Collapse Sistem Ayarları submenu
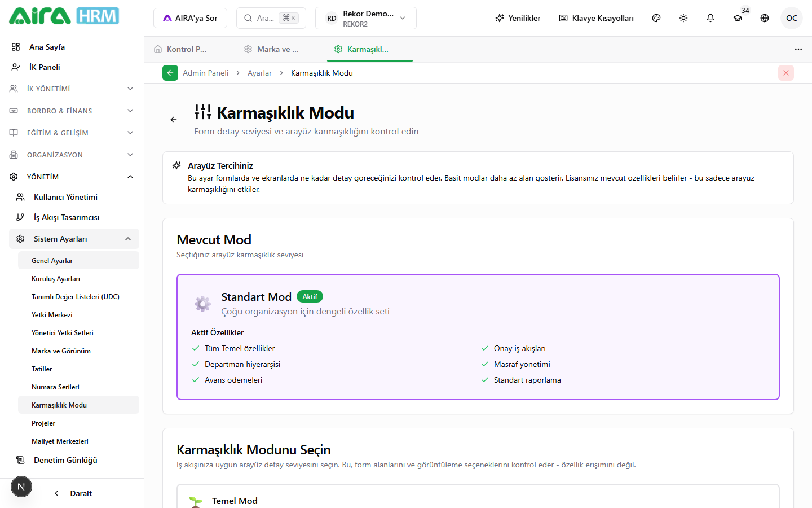This screenshot has width=812, height=508. pos(74,239)
